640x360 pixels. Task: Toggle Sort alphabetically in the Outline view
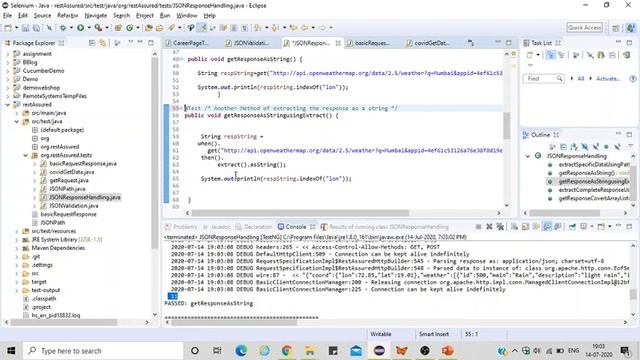pos(574,147)
